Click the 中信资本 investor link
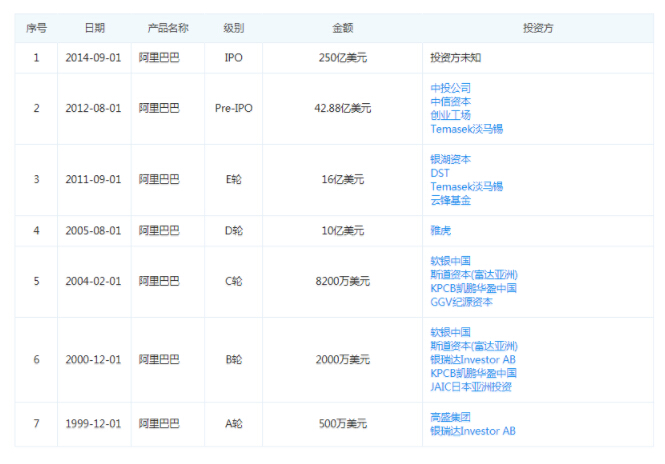 [x=450, y=102]
